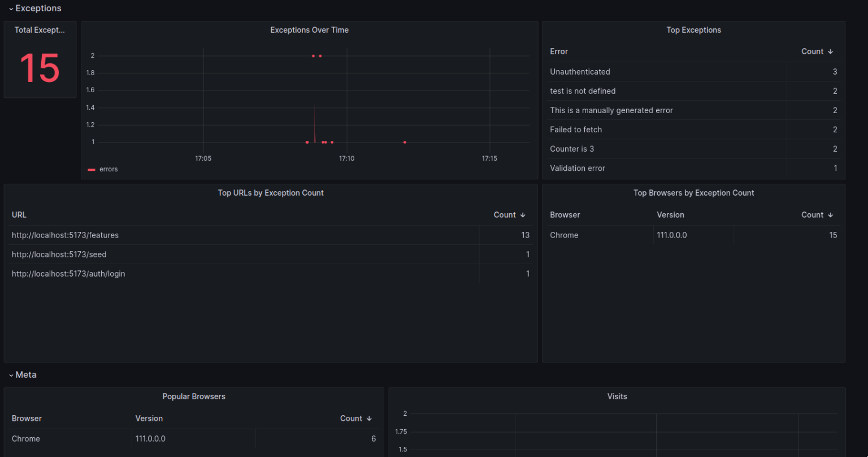
Task: Select the http://localhost:5173/features URL entry
Action: tap(64, 235)
